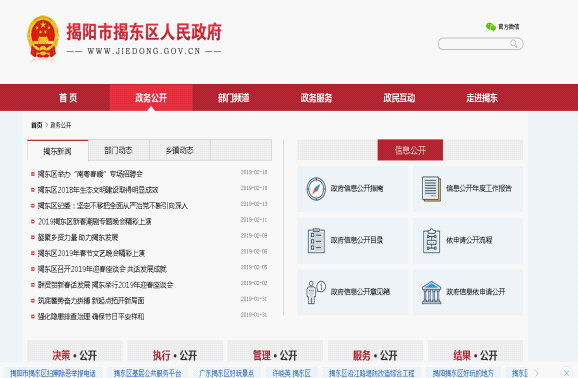Image resolution: width=578 pixels, height=378 pixels.
Task: Open news 揭东区纪委 坚定不移把全面从严治党
Action: pyautogui.click(x=113, y=206)
